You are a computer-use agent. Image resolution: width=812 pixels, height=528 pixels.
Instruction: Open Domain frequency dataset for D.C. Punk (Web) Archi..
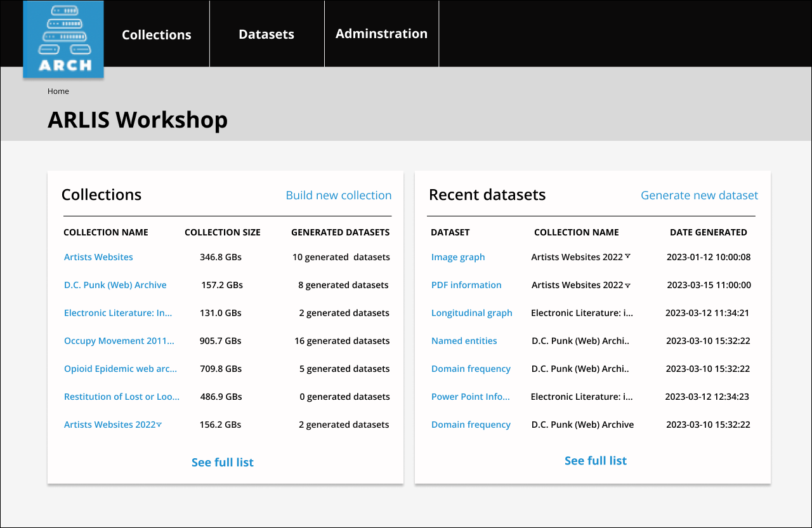[x=471, y=369]
